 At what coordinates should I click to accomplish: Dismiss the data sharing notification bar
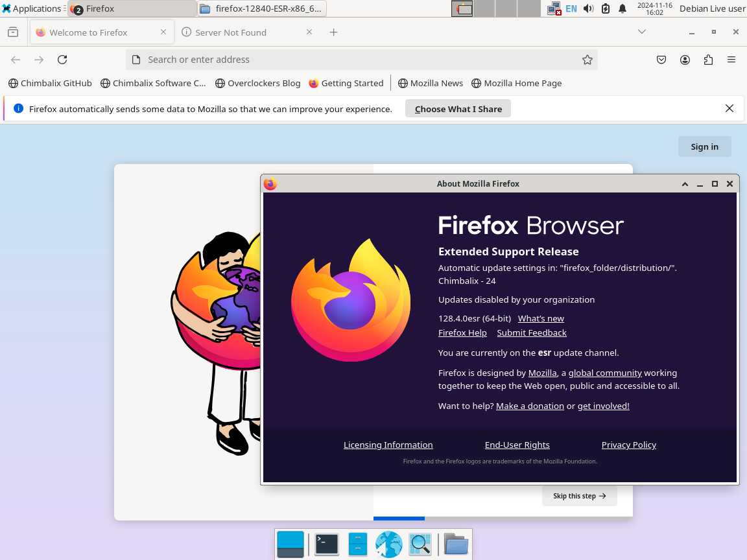click(729, 109)
